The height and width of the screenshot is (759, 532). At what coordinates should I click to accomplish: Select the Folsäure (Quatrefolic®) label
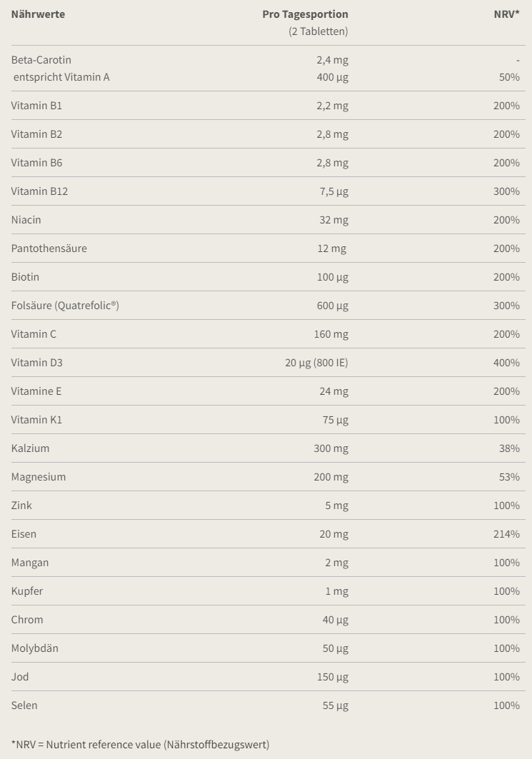[x=66, y=306]
